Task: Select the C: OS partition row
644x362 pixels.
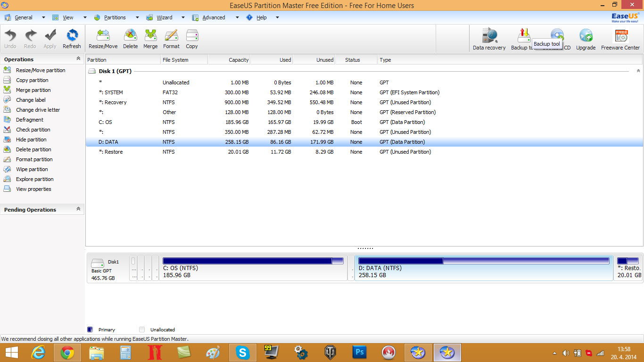Action: pos(364,122)
